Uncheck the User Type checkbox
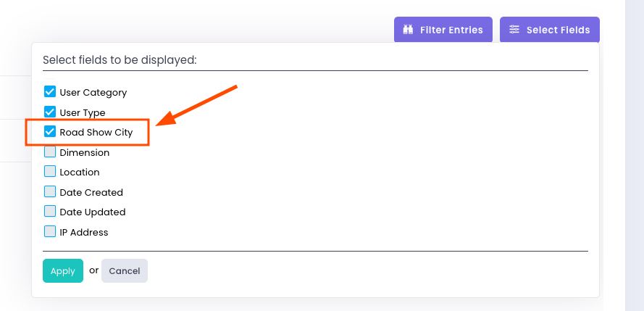Viewport: 644px width, 311px height. click(50, 112)
